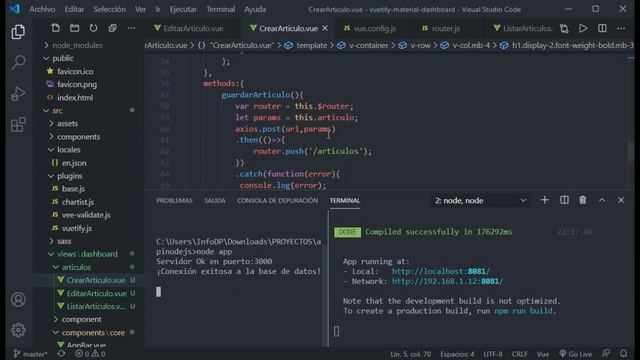Open ListarArticulos.vue in explorer tree
Image resolution: width=640 pixels, height=360 pixels.
[x=96, y=306]
